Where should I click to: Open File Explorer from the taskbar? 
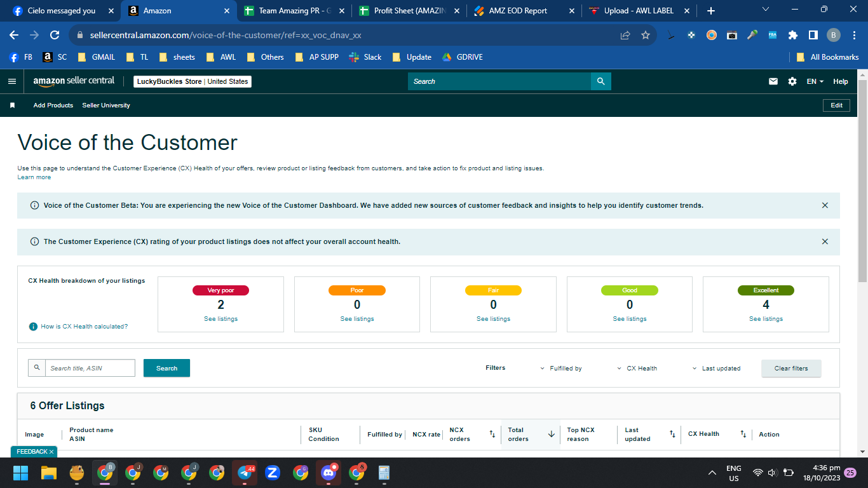coord(49,473)
